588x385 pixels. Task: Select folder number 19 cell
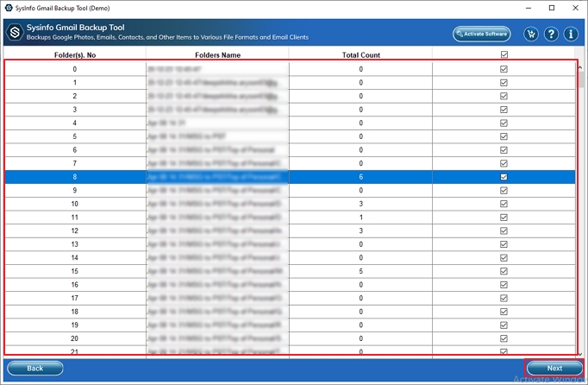click(x=75, y=325)
